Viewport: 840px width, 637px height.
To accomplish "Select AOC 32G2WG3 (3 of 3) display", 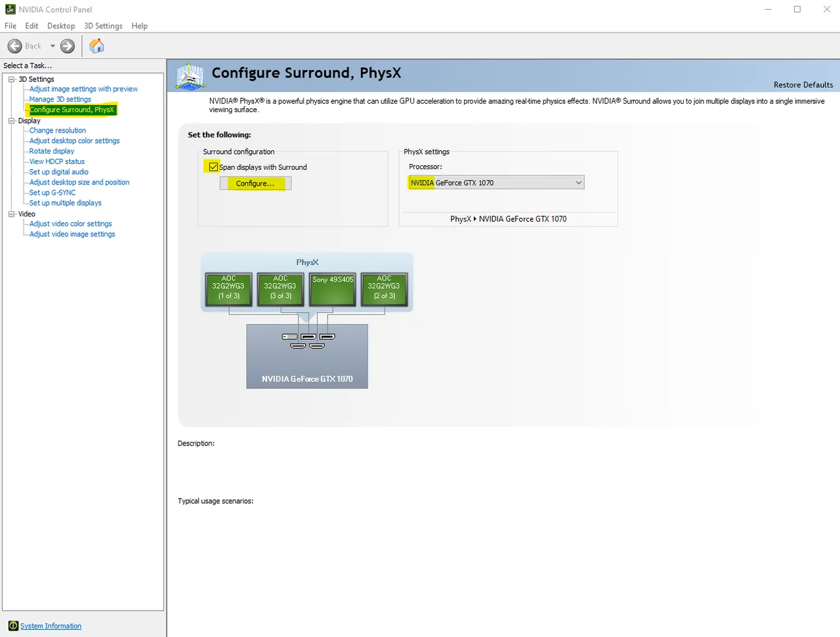I will tap(280, 289).
